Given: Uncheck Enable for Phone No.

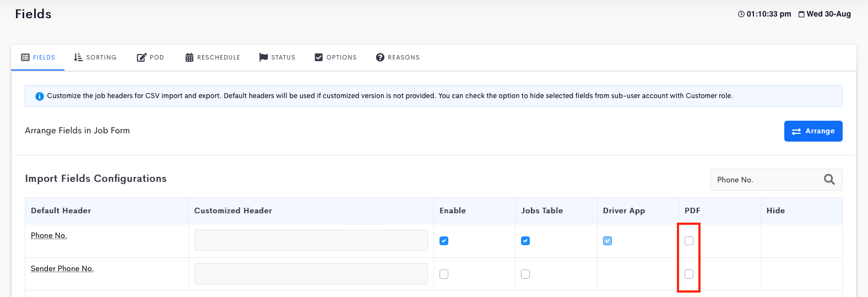Looking at the screenshot, I should (444, 241).
